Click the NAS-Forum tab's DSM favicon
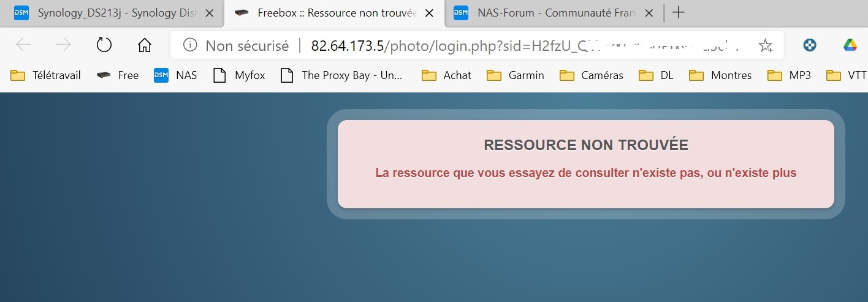This screenshot has width=868, height=302. tap(461, 13)
